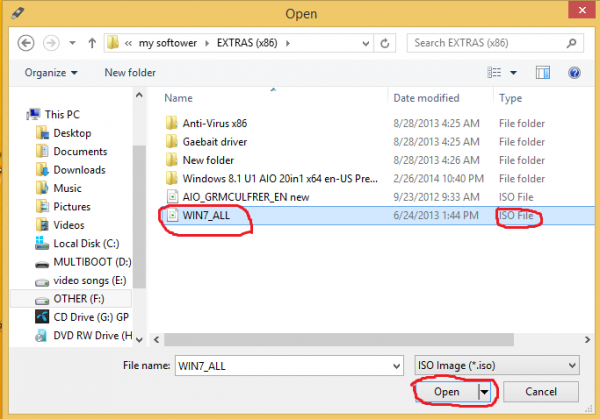Open the Organize menu
The image size is (600, 419).
51,73
